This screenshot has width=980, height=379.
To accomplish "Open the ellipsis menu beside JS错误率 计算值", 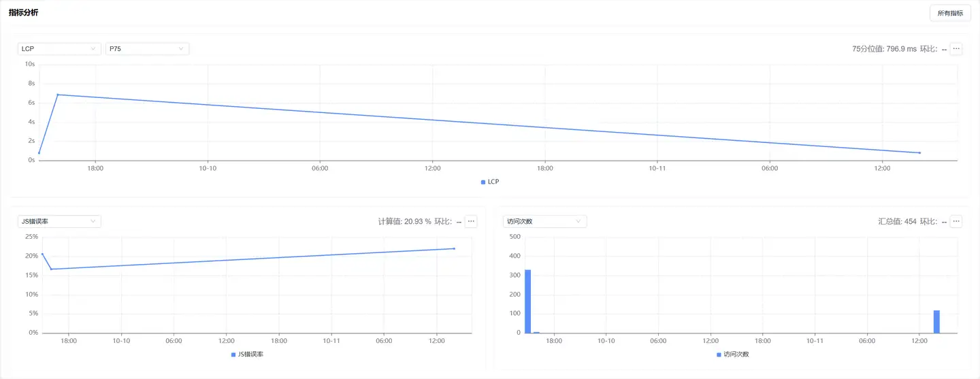I will point(471,221).
